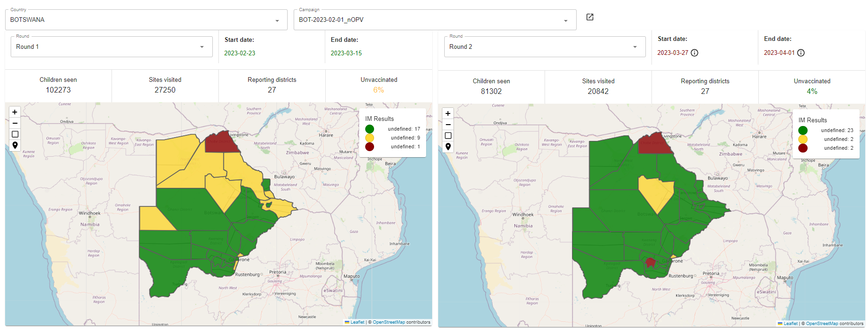Click green swatch in Round 1 legend
The width and height of the screenshot is (868, 332).
coord(370,129)
